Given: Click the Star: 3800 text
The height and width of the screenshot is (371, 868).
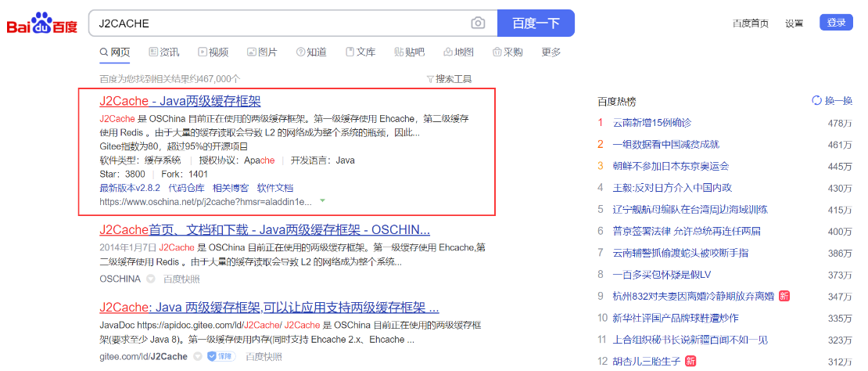Looking at the screenshot, I should [122, 175].
